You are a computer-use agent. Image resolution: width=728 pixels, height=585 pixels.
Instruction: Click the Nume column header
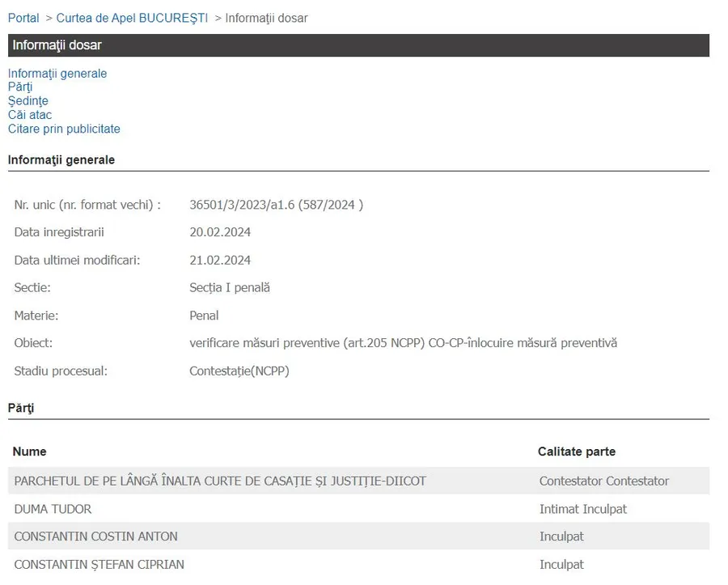click(x=30, y=451)
